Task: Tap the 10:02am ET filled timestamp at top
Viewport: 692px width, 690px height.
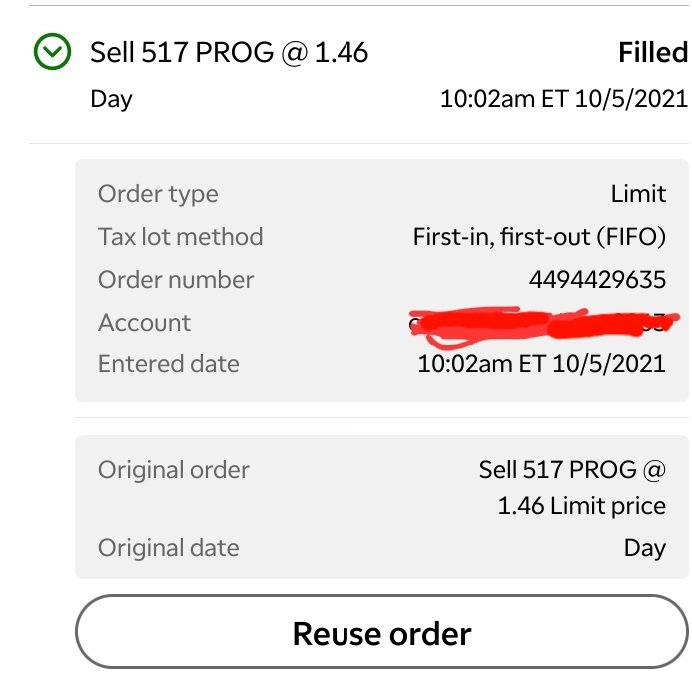Action: click(x=564, y=98)
